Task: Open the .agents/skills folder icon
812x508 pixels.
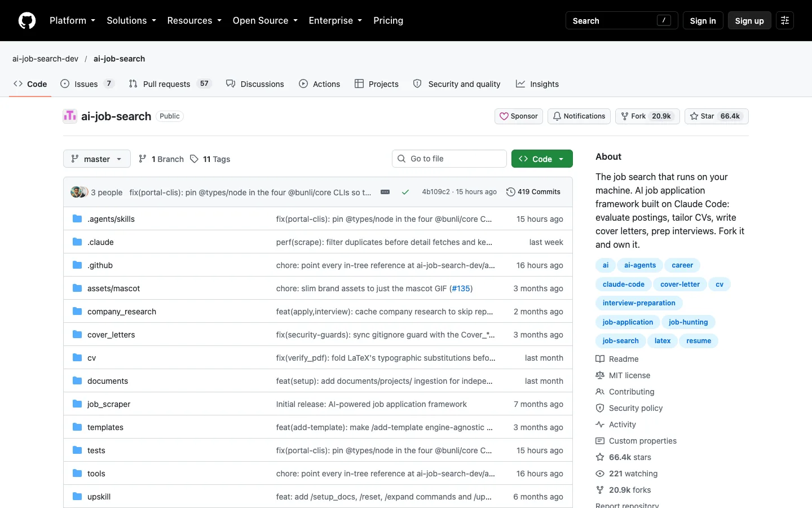Action: click(x=77, y=218)
